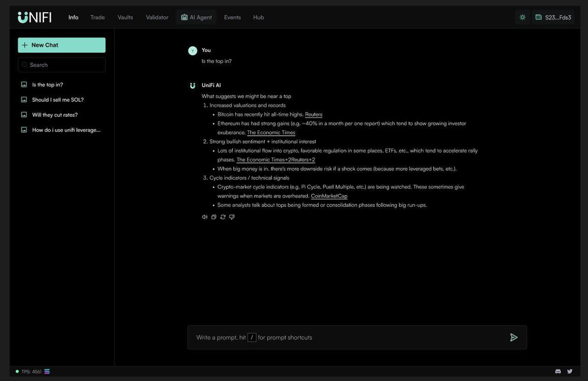The image size is (588, 381).
Task: Start a New Chat
Action: click(x=62, y=45)
